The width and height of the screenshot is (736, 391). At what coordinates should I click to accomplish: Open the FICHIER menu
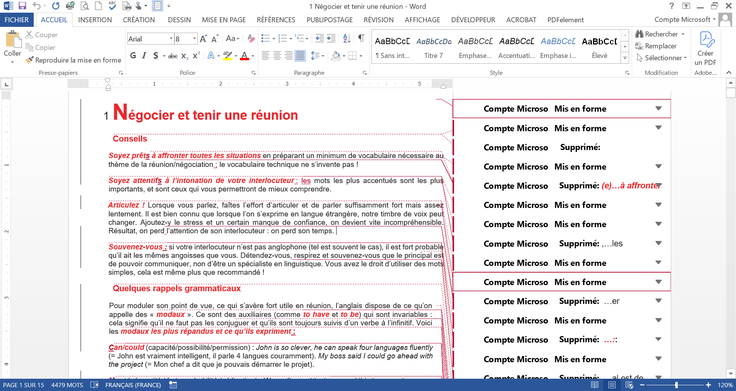click(16, 20)
